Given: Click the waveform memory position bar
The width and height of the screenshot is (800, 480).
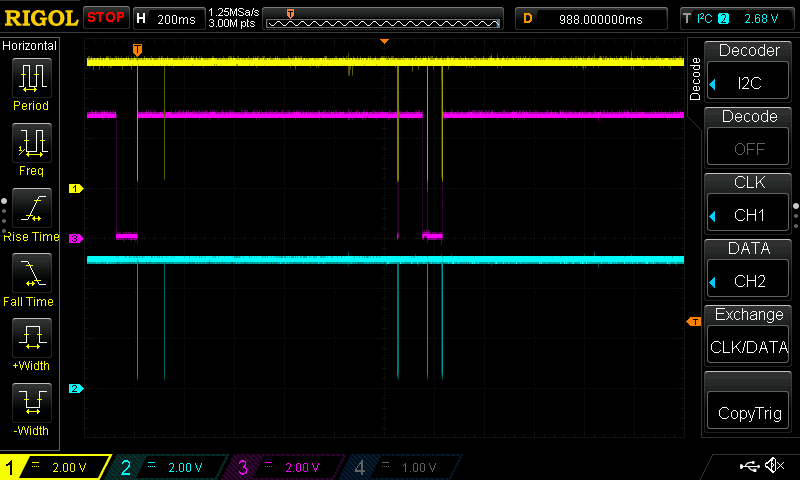Looking at the screenshot, I should click(x=384, y=18).
